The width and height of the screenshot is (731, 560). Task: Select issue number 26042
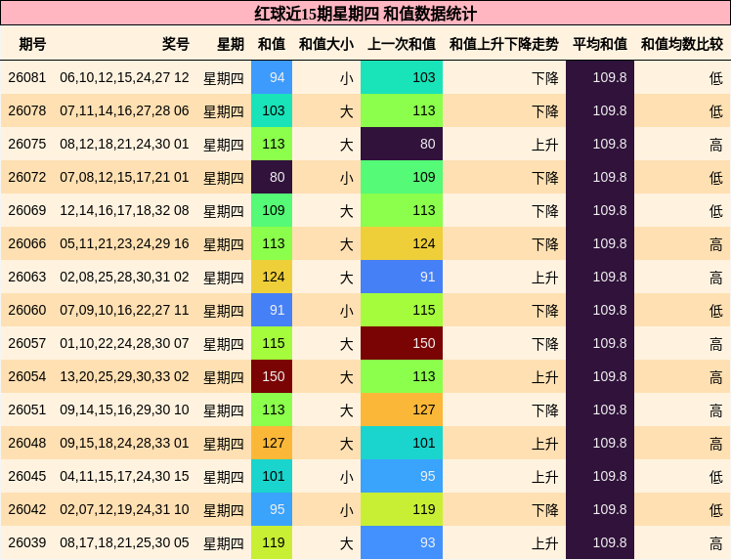point(27,509)
